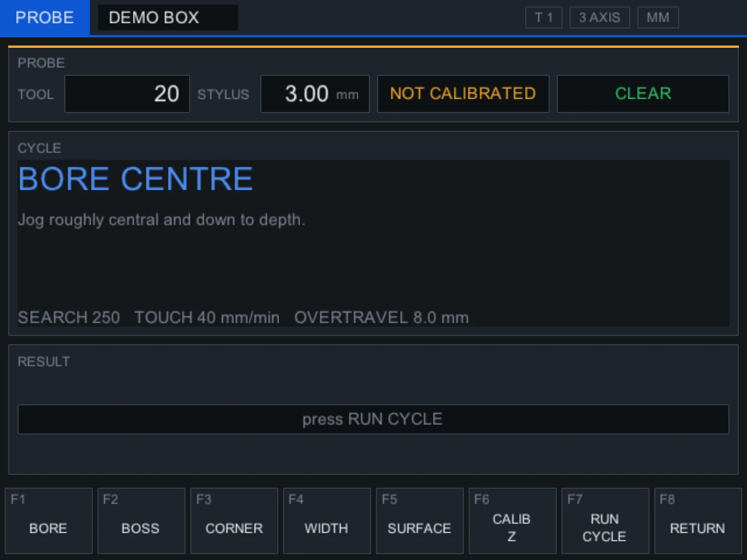This screenshot has height=560, width=747.
Task: Hit the F7 RUN CYCLE softkey
Action: pyautogui.click(x=605, y=521)
